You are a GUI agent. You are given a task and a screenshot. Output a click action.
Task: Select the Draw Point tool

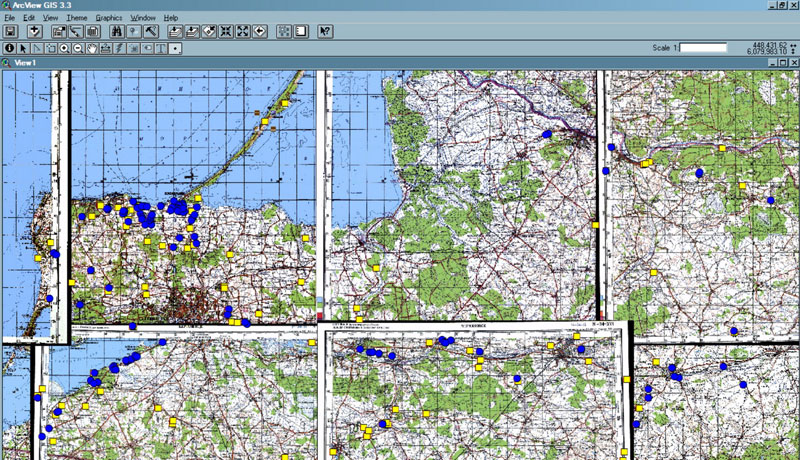(175, 47)
